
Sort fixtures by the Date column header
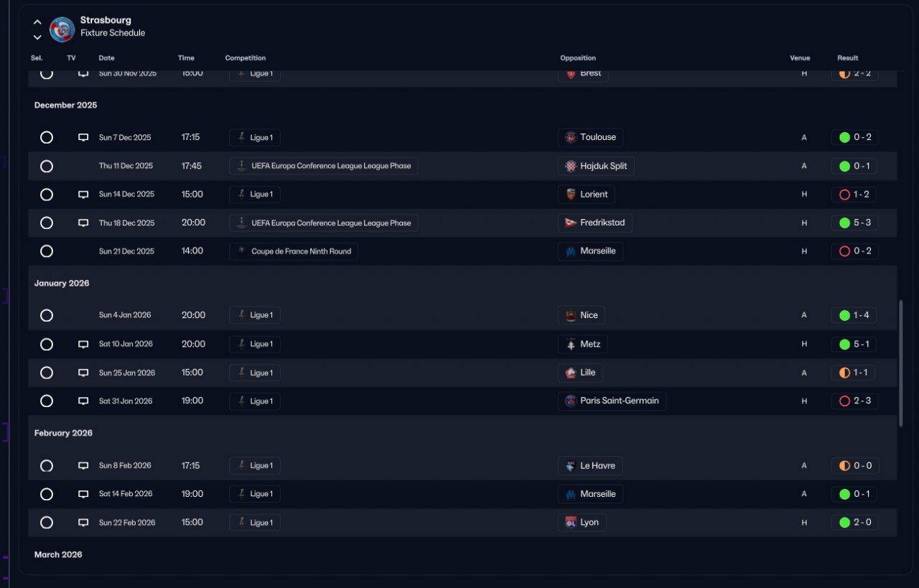click(x=106, y=58)
